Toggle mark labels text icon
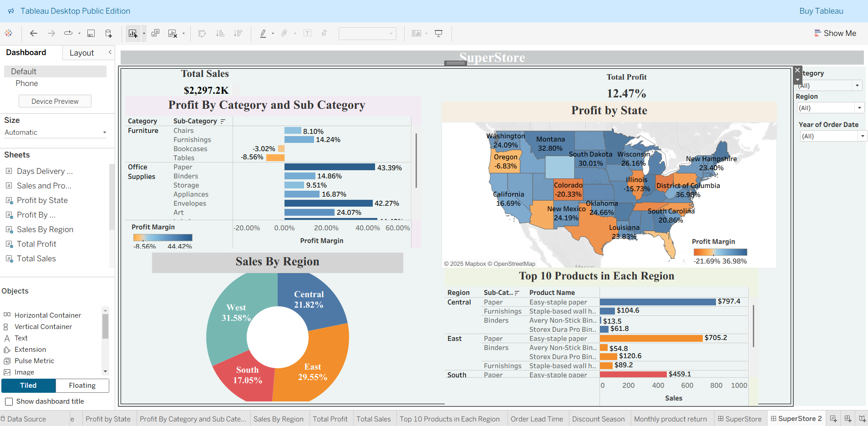 (308, 33)
